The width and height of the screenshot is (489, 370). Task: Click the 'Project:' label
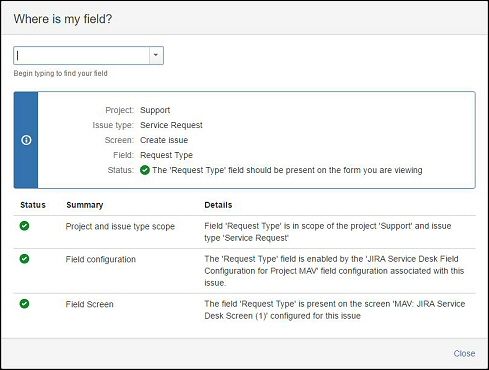tap(119, 110)
